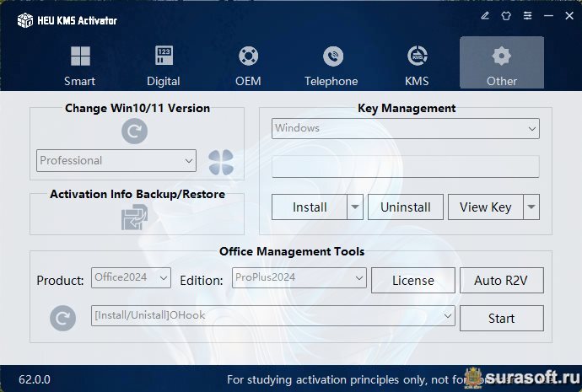
Task: Click the pencil edit icon in title bar
Action: click(485, 15)
